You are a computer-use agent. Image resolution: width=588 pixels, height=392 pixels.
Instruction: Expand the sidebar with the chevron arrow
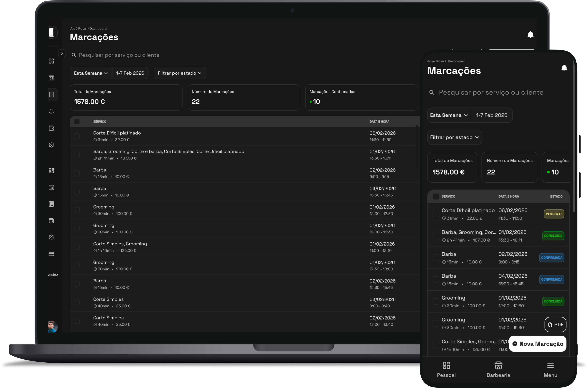click(62, 53)
